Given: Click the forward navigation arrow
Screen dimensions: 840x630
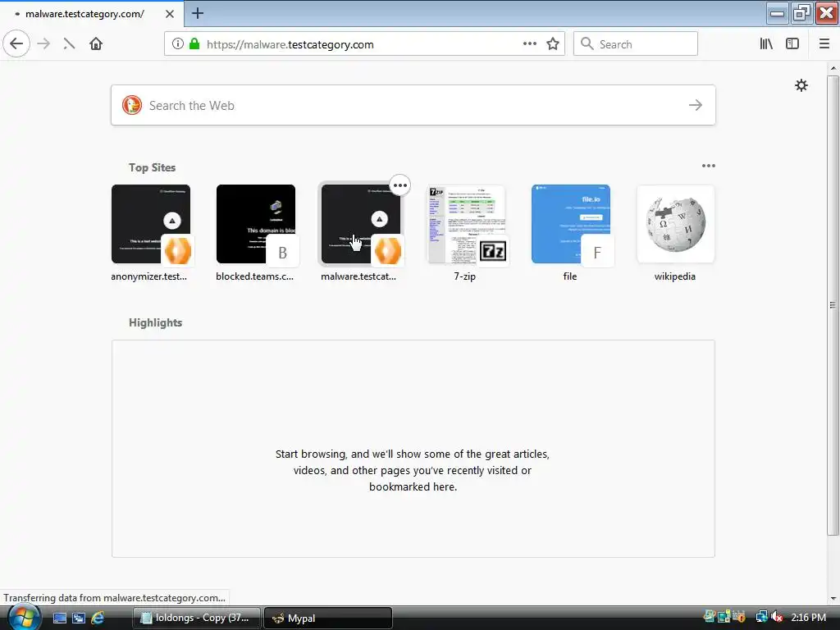Looking at the screenshot, I should coord(44,44).
